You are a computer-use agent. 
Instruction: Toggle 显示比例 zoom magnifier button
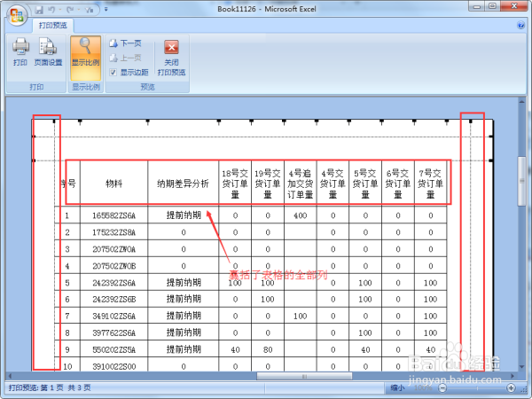tap(85, 58)
